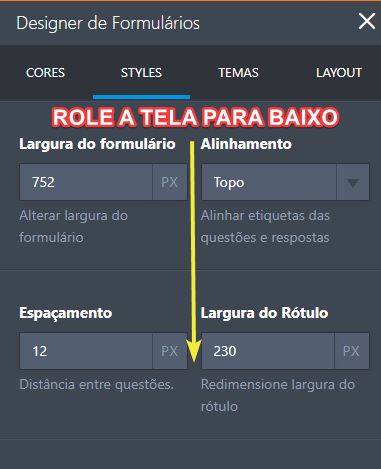Open the TEMAS tab
The image size is (381, 469).
point(238,73)
